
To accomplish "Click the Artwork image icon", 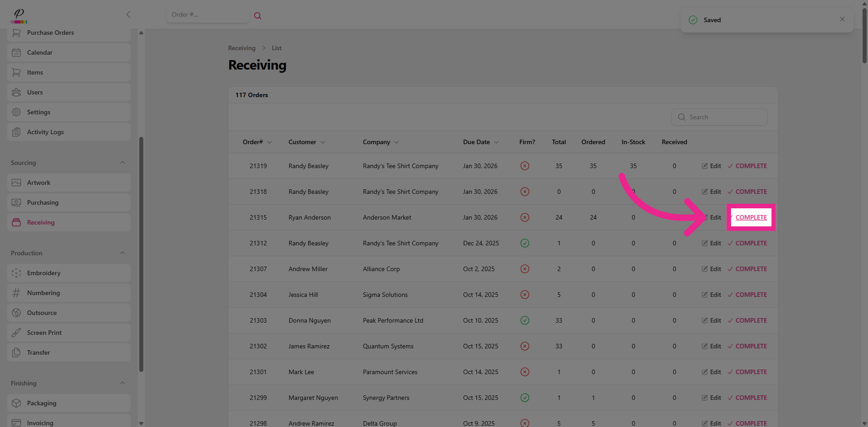I will coord(16,183).
